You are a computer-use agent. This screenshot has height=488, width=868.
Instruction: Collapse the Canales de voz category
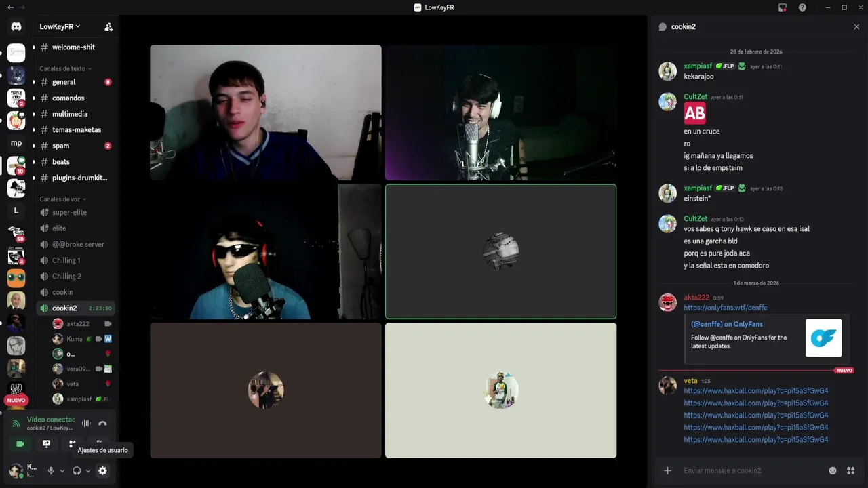[x=63, y=199]
